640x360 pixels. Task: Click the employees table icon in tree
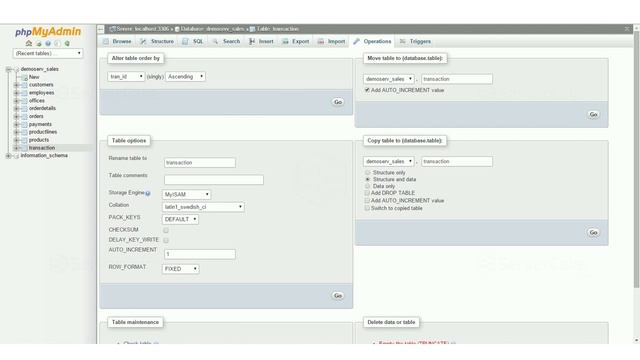click(24, 93)
